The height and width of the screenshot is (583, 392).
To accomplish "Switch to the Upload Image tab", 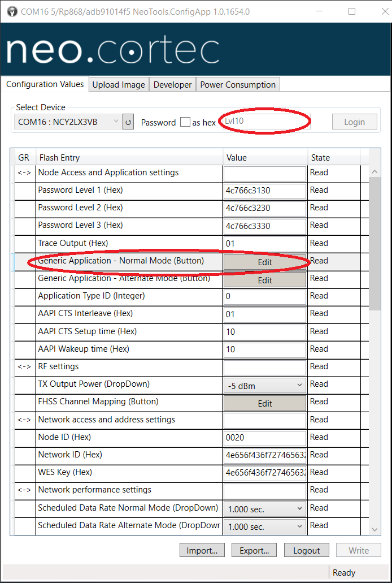I will click(119, 84).
